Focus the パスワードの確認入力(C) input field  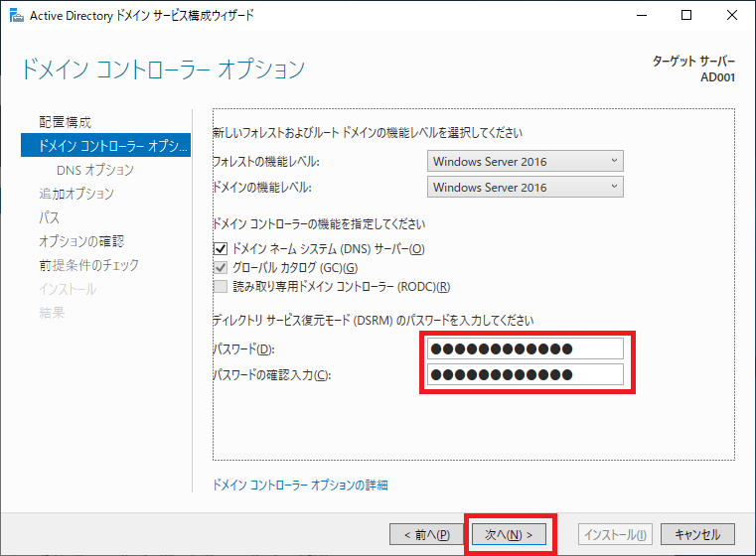tap(526, 374)
